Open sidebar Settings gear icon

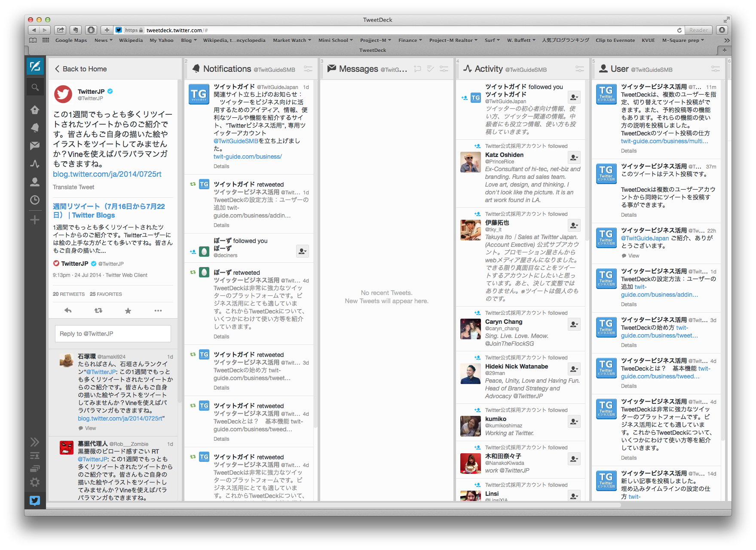(35, 482)
